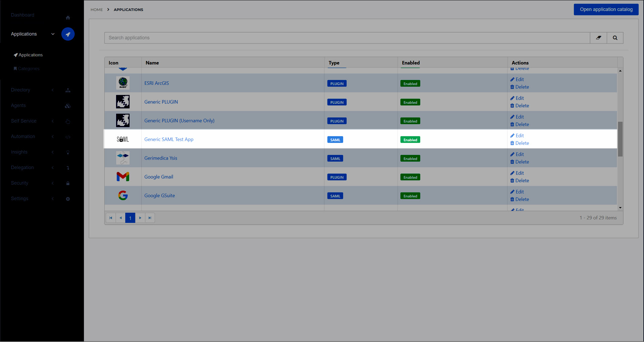Click SAML badge on Google GSuite row
644x342 pixels.
point(335,196)
